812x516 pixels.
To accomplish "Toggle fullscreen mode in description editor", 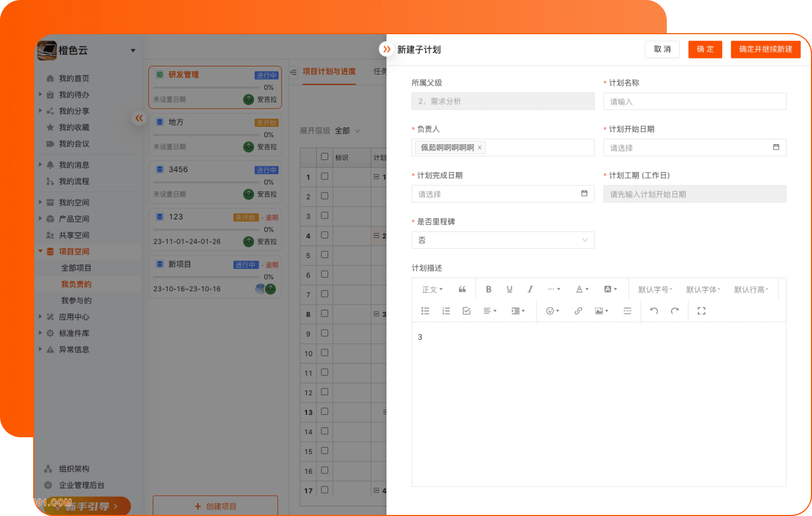I will pyautogui.click(x=701, y=311).
